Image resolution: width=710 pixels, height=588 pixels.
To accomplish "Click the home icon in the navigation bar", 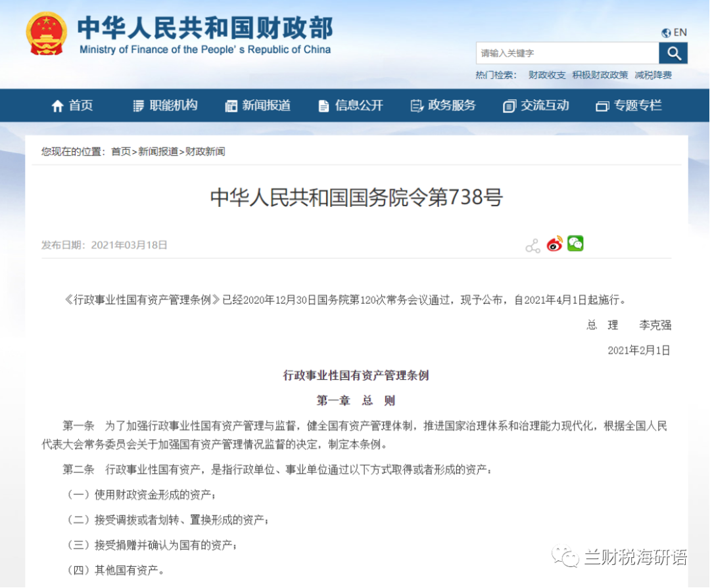I will click(57, 106).
